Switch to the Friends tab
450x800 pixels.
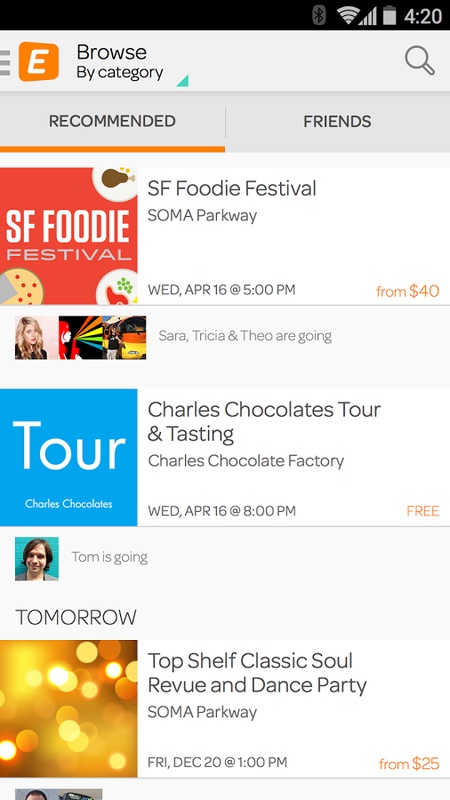[x=338, y=121]
